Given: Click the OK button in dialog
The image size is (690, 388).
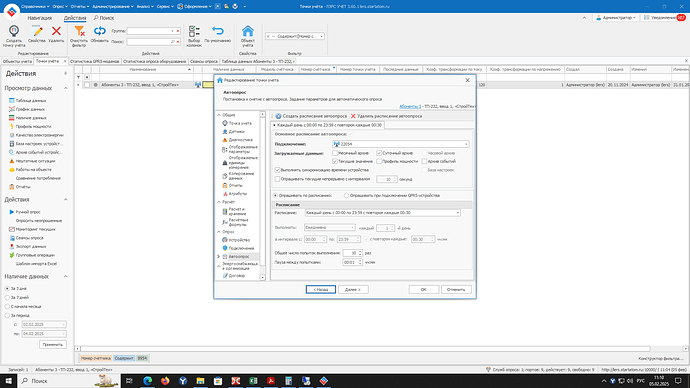Looking at the screenshot, I should 423,289.
